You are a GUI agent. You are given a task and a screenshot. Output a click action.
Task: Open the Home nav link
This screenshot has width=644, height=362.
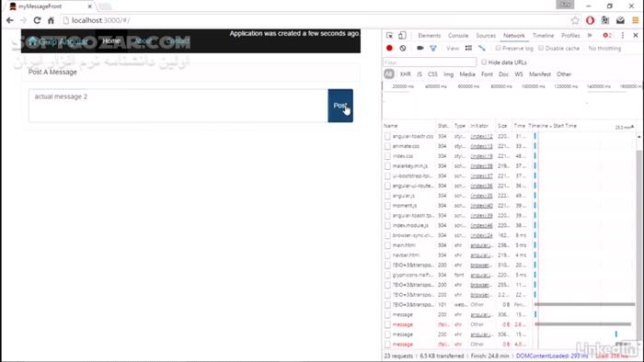pos(111,41)
